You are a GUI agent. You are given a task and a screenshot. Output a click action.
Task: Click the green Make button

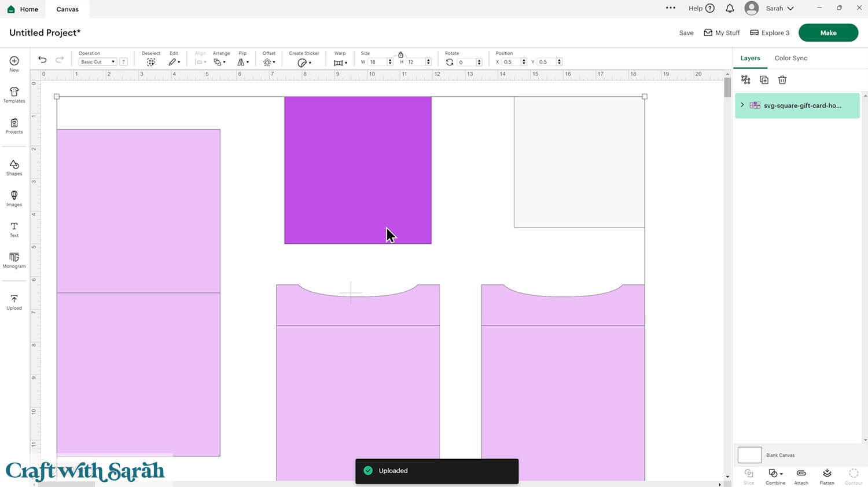click(x=828, y=33)
